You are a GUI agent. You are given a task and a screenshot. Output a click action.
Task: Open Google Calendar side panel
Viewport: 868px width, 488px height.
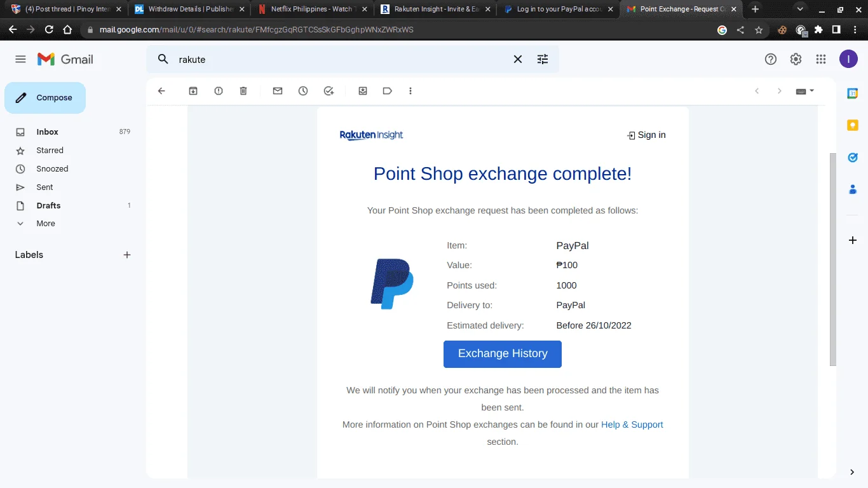[853, 93]
